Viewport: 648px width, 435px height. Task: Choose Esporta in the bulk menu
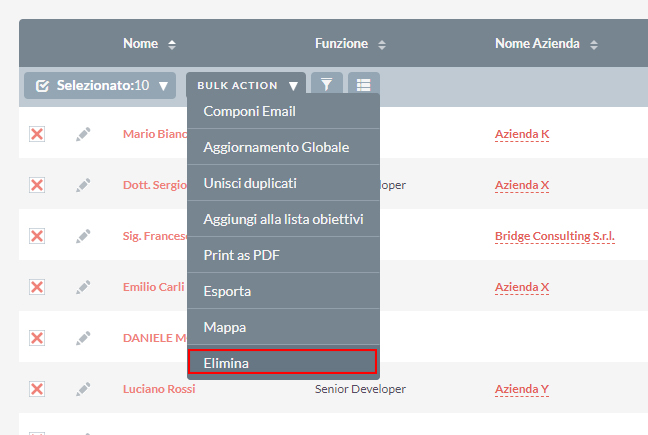click(282, 291)
